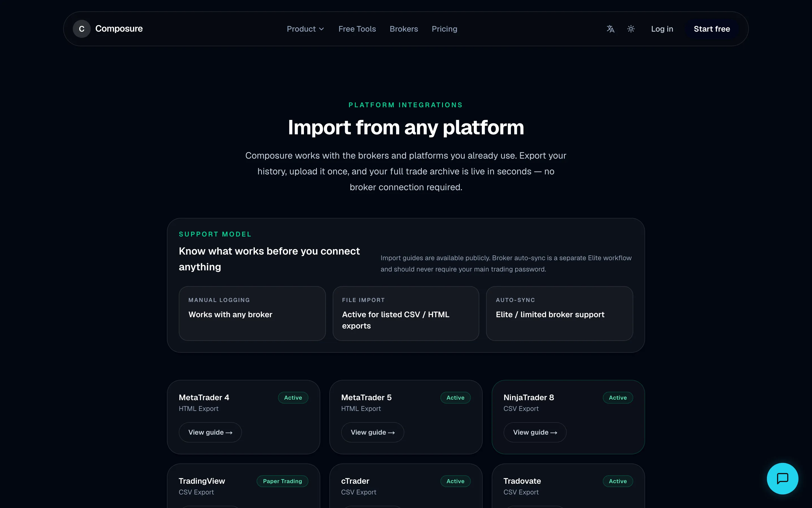This screenshot has height=508, width=812.
Task: Click the MetaTrader 5 Active badge
Action: pos(455,397)
